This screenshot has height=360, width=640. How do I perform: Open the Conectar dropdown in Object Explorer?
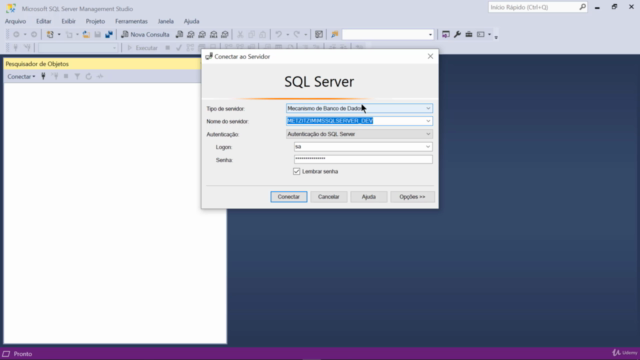[x=21, y=76]
